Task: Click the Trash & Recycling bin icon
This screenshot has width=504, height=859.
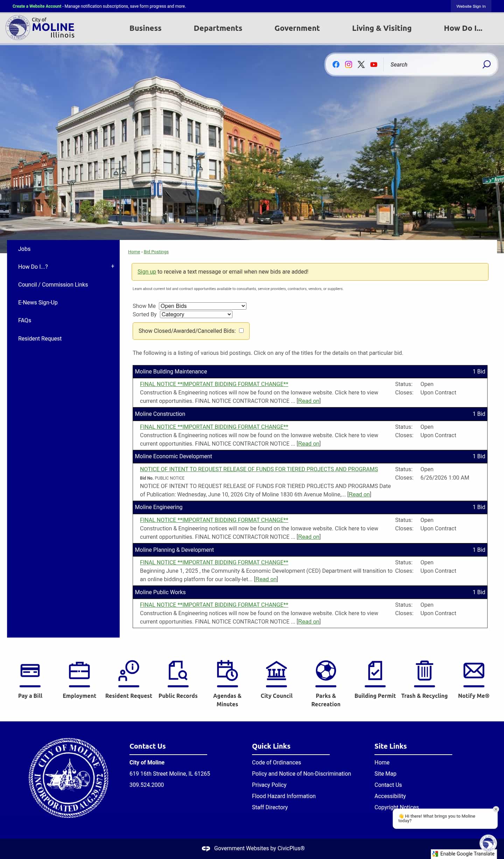Action: coord(425,671)
